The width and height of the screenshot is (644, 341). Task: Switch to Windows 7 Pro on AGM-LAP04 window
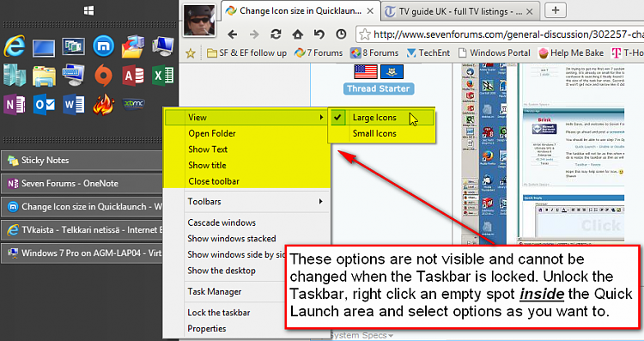(82, 253)
